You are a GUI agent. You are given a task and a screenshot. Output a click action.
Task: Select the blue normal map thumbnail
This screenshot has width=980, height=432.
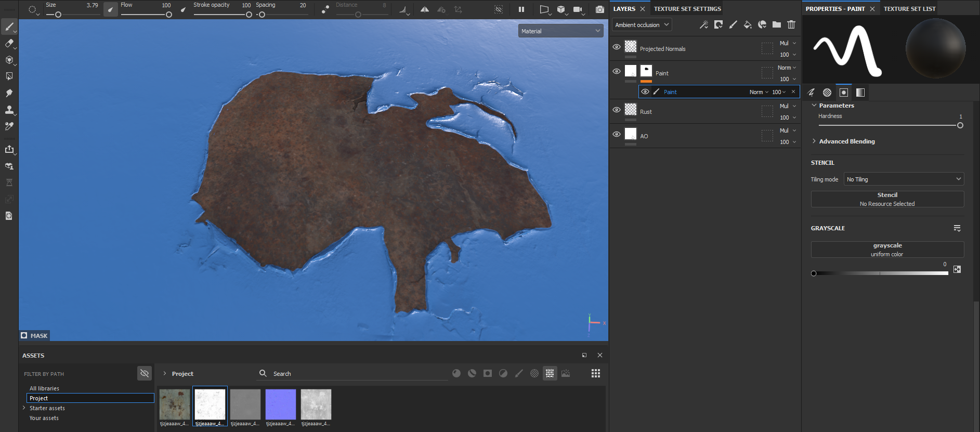[280, 404]
